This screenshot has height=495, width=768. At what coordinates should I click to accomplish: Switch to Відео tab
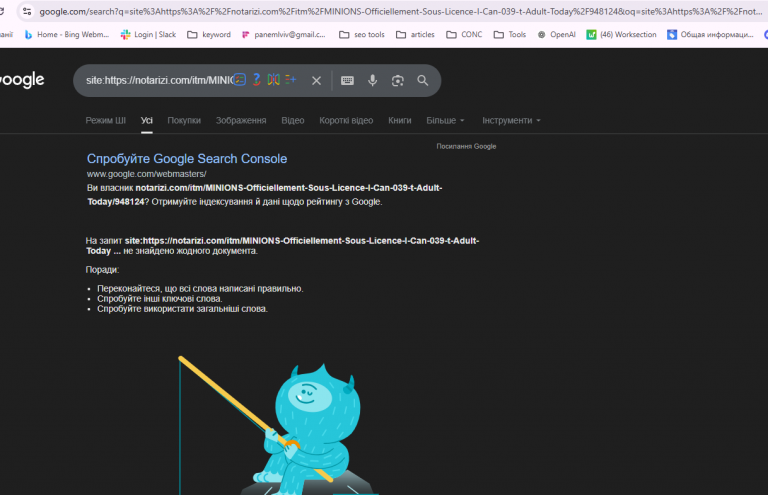tap(293, 120)
